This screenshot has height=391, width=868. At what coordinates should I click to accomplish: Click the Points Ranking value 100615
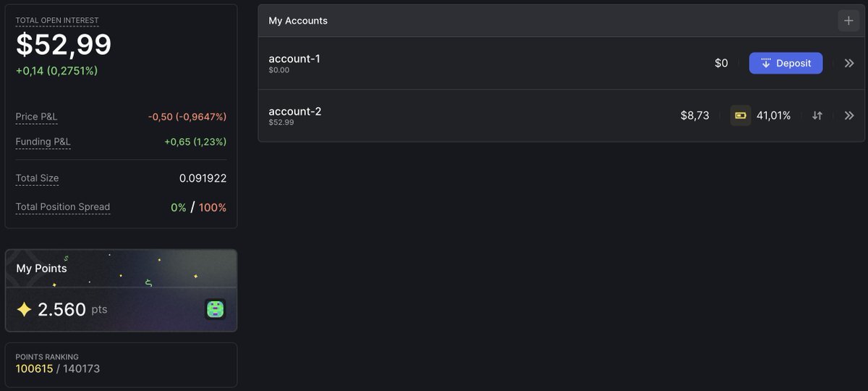point(34,369)
